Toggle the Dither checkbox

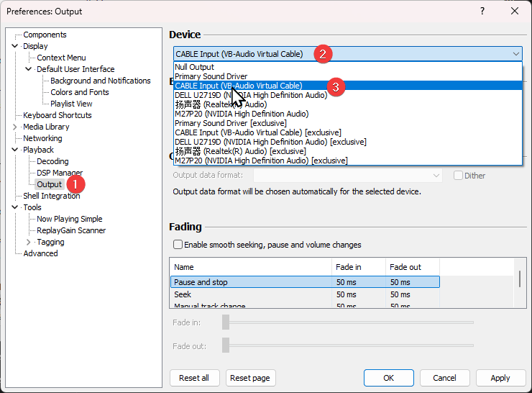click(x=458, y=176)
